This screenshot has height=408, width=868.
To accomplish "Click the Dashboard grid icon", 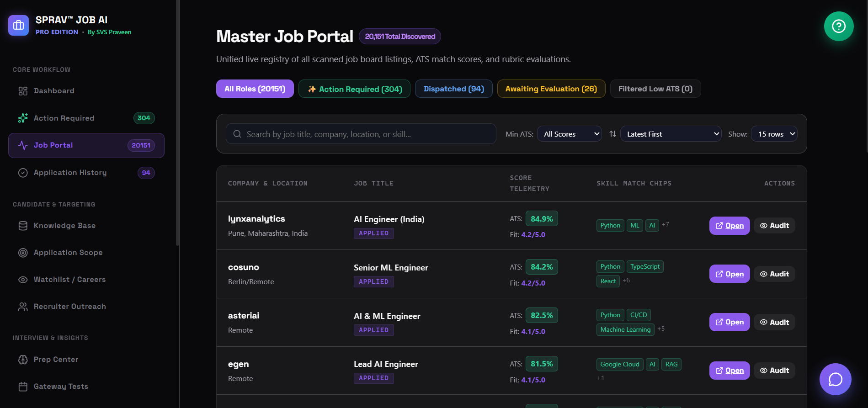I will coord(23,91).
